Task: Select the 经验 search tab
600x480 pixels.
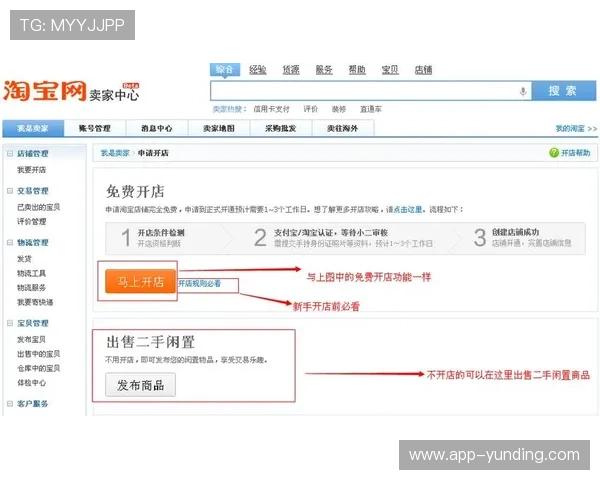Action: [x=258, y=70]
